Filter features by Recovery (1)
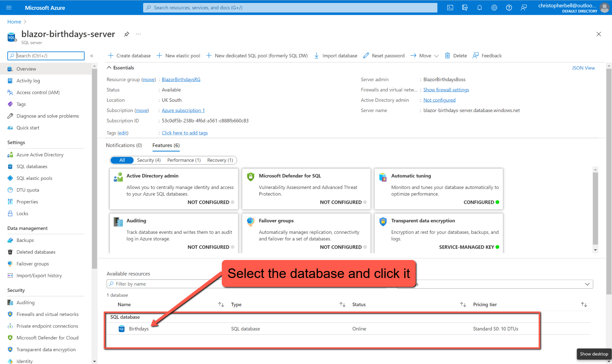The image size is (612, 364). click(x=220, y=160)
